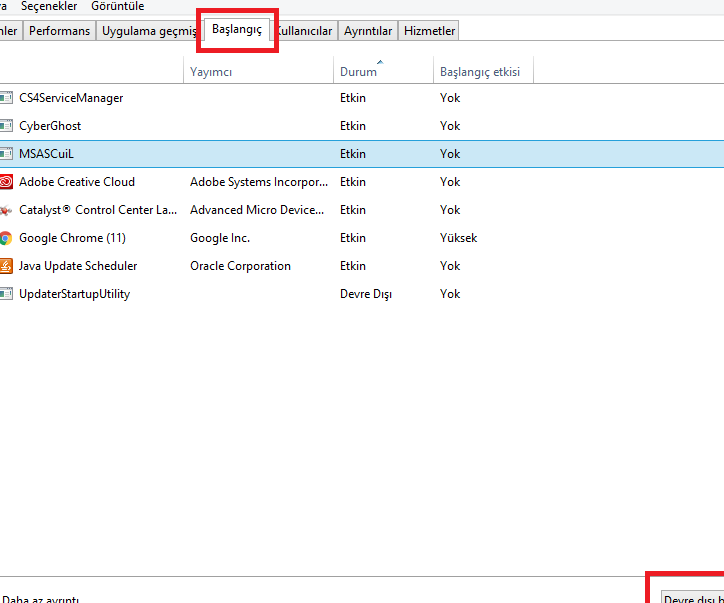Select the Adobe Creative Cloud name

tap(77, 182)
